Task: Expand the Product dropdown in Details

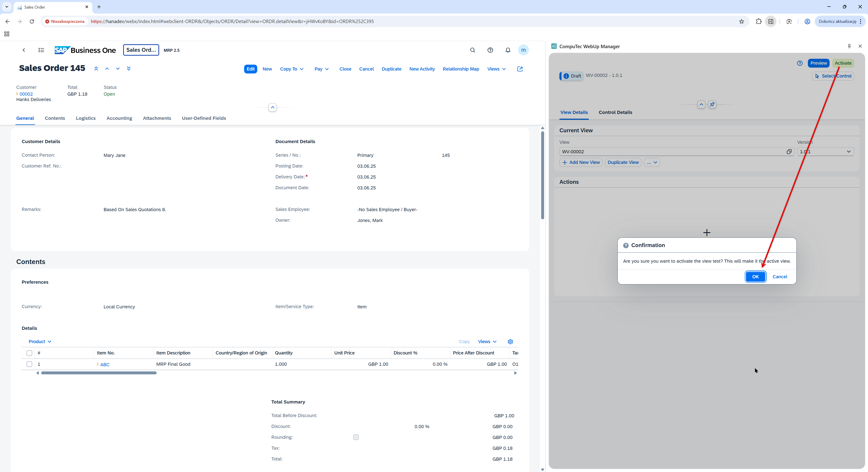Action: (40, 342)
